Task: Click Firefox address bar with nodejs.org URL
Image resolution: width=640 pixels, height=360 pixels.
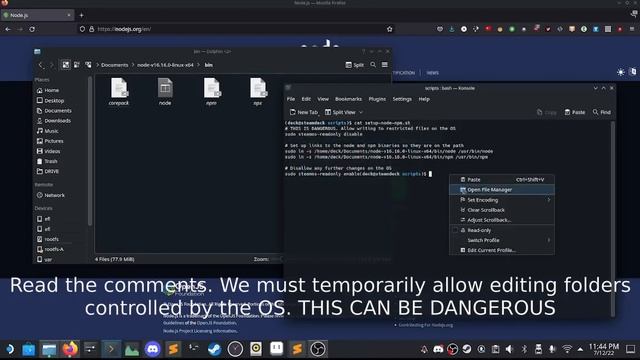Action: click(x=237, y=29)
